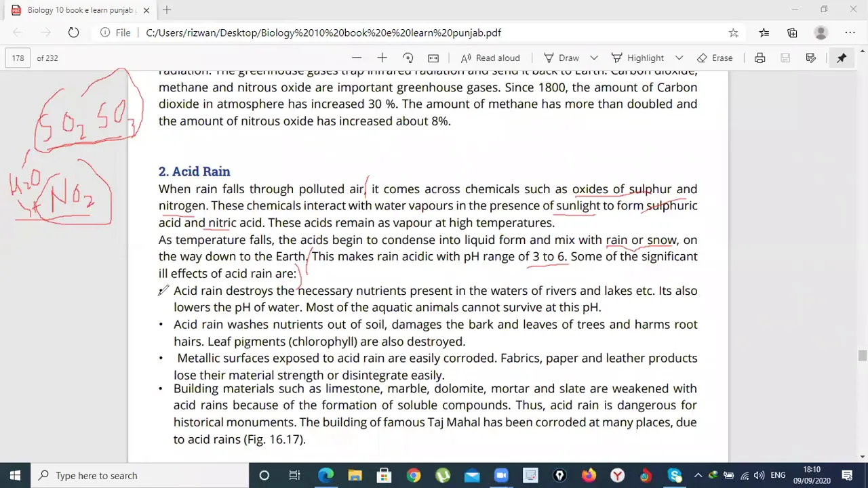Click the scrollbar up arrow
Viewport: 868px width, 488px height.
point(863,50)
